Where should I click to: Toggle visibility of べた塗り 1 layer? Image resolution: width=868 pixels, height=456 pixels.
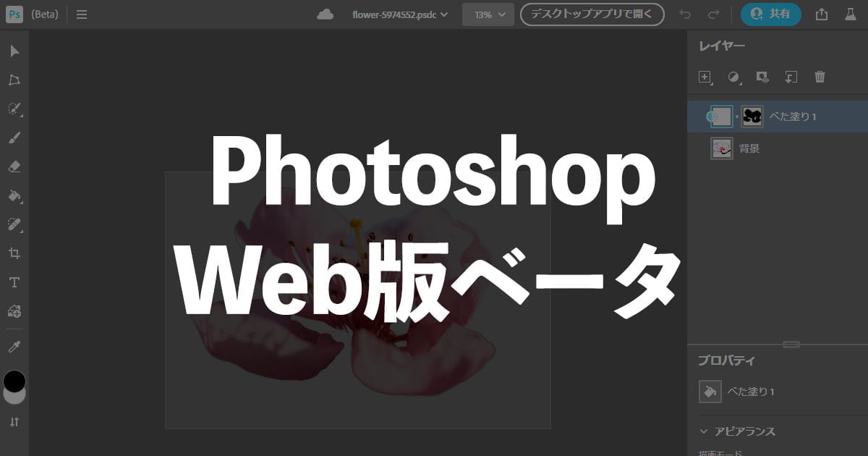(710, 116)
